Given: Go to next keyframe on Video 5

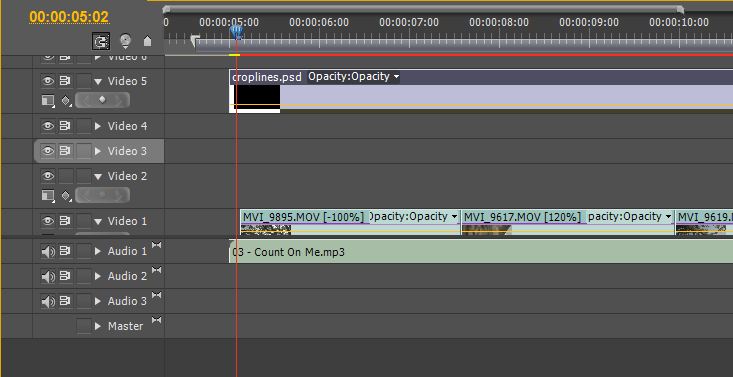Looking at the screenshot, I should pos(119,100).
